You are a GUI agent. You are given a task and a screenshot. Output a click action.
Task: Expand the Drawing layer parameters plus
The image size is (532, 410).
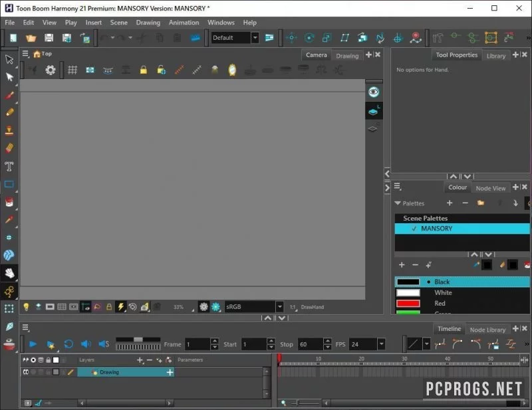tap(170, 372)
